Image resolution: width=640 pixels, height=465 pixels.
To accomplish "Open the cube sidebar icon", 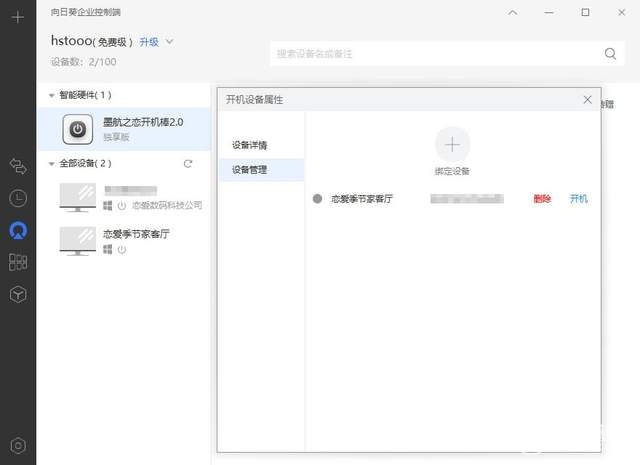I will [x=18, y=294].
